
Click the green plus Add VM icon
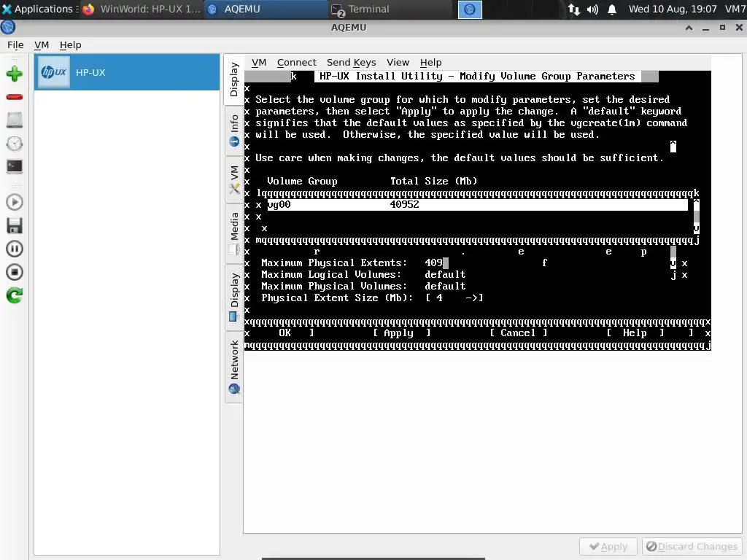click(x=15, y=74)
